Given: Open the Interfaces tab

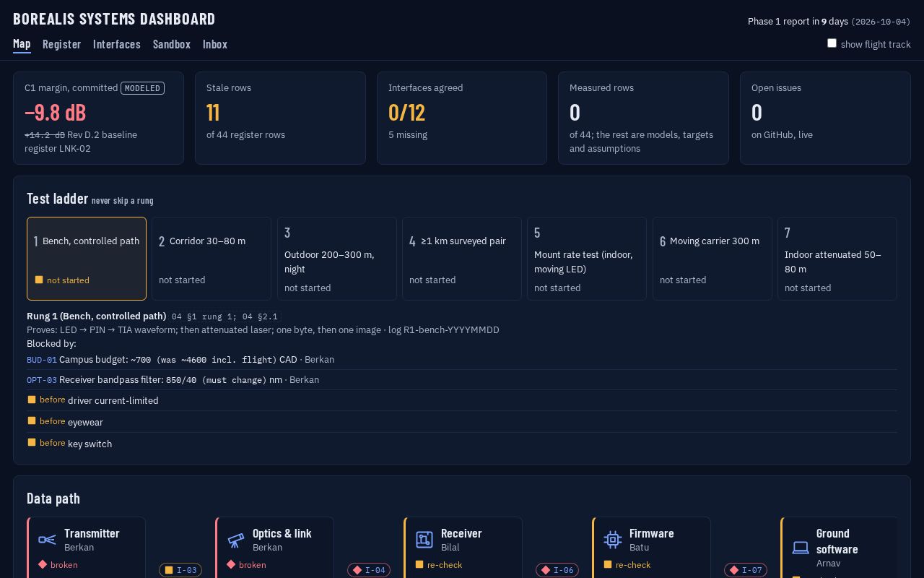Looking at the screenshot, I should coord(117,44).
